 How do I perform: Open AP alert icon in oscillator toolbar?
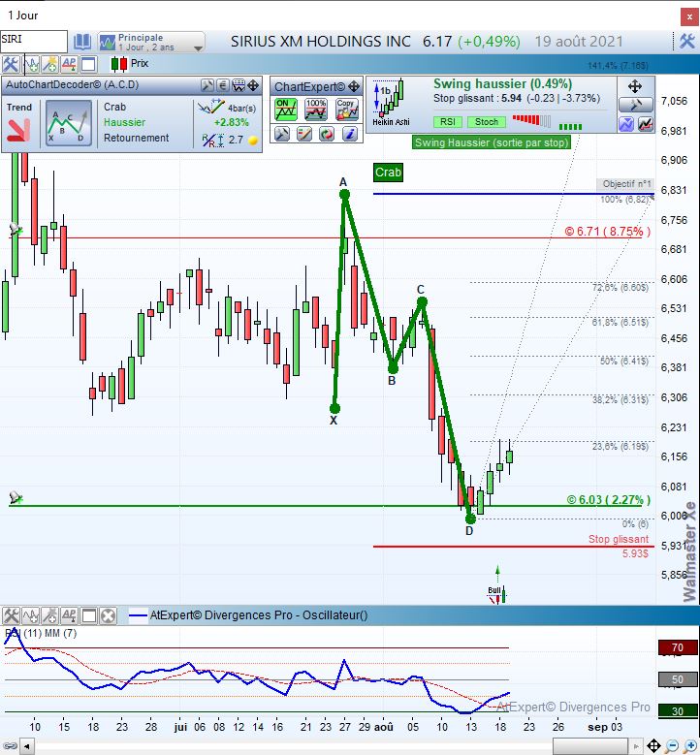click(69, 615)
